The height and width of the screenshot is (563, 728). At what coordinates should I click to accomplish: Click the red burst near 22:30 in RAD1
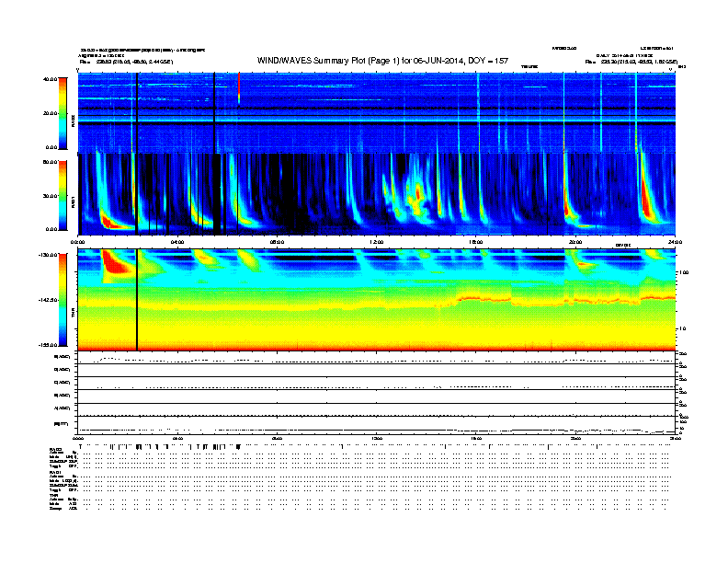(x=646, y=200)
